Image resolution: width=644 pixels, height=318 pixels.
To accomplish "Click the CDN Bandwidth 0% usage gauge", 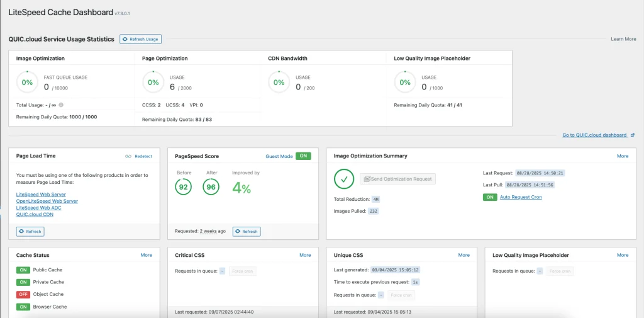I will pyautogui.click(x=279, y=82).
